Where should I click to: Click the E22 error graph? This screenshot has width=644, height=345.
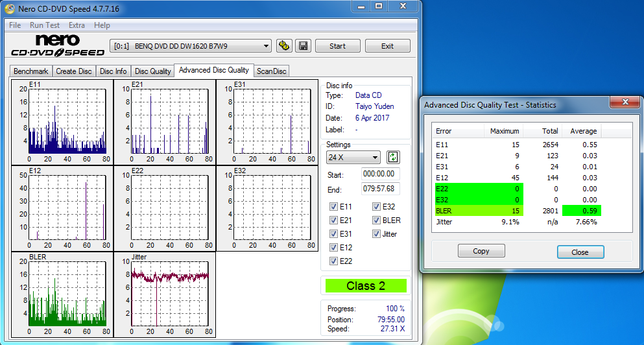click(165, 208)
